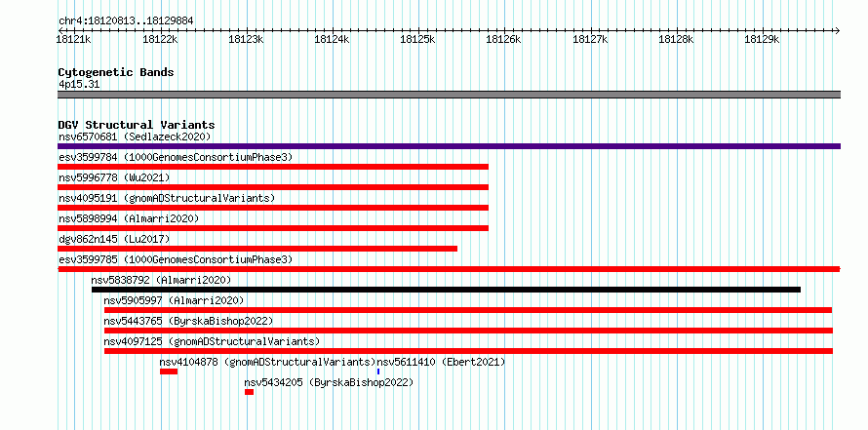Image resolution: width=868 pixels, height=430 pixels.
Task: Click the red bar under nsv5898994
Action: (x=273, y=228)
